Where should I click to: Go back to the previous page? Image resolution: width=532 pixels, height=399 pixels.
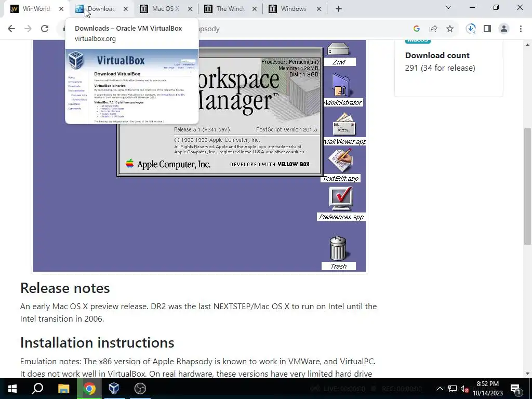tap(11, 29)
